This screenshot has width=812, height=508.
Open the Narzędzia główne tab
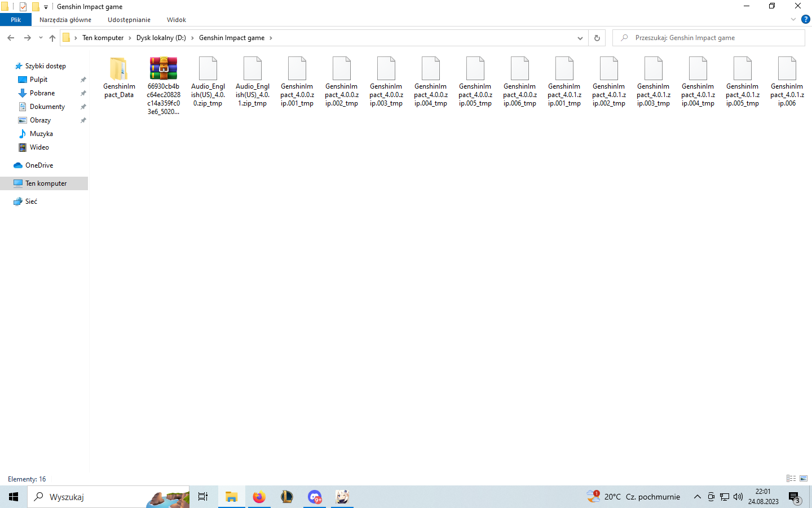65,20
